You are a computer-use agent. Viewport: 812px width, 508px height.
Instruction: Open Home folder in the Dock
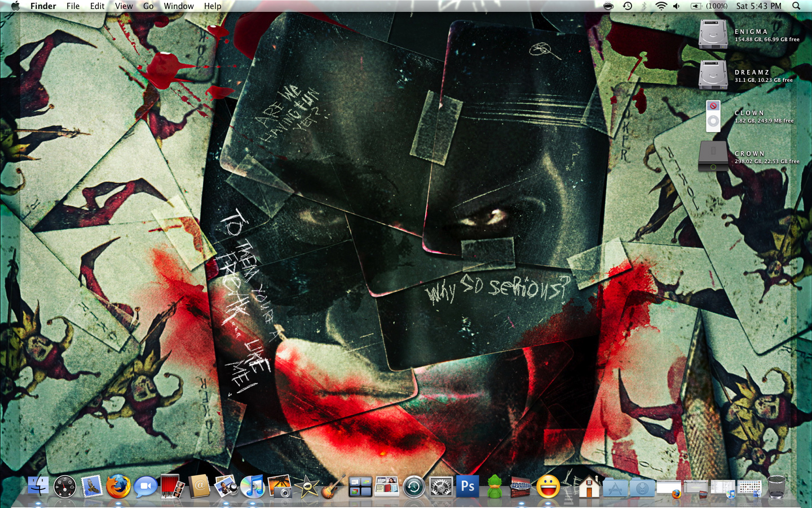589,487
